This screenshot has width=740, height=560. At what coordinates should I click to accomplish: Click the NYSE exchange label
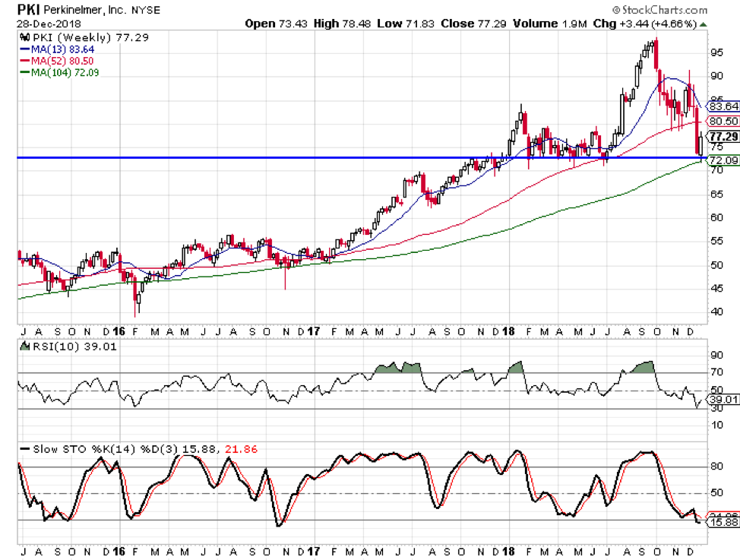tap(146, 10)
